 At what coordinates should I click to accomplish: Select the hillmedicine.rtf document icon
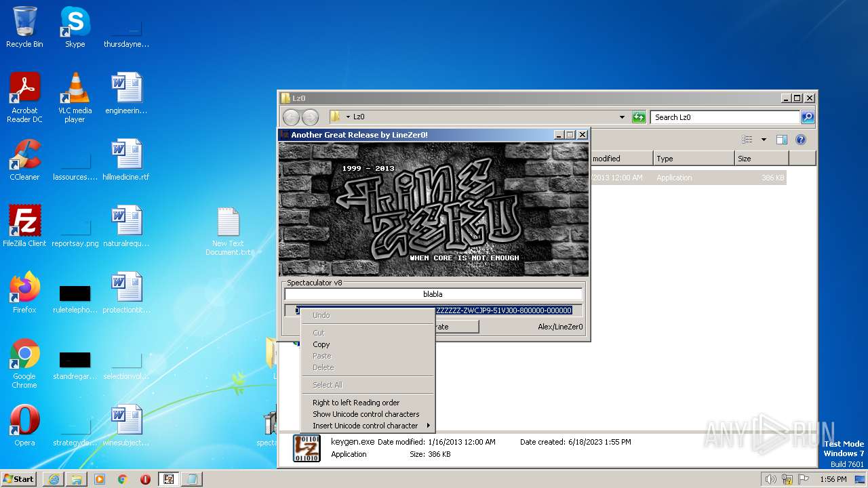pos(126,160)
